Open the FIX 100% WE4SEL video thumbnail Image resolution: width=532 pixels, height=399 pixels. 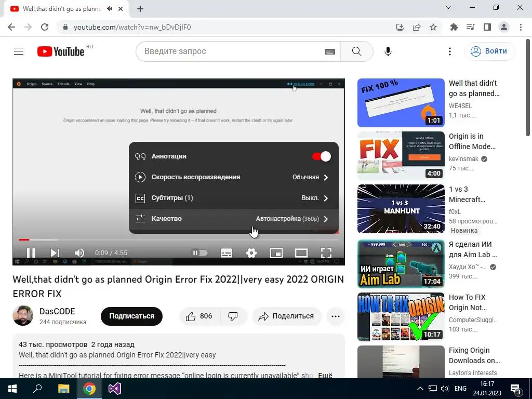tap(401, 103)
